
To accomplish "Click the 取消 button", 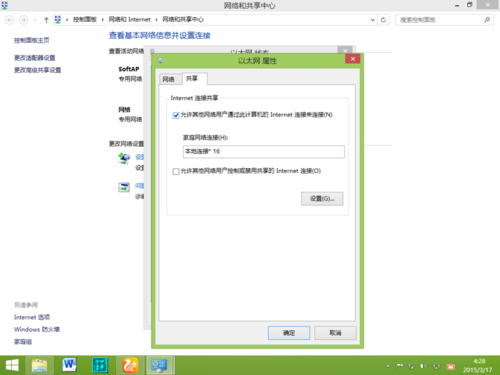I will 335,333.
